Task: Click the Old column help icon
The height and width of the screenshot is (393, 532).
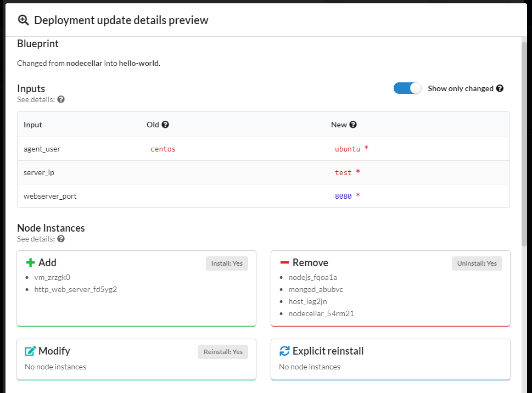Action: (165, 125)
